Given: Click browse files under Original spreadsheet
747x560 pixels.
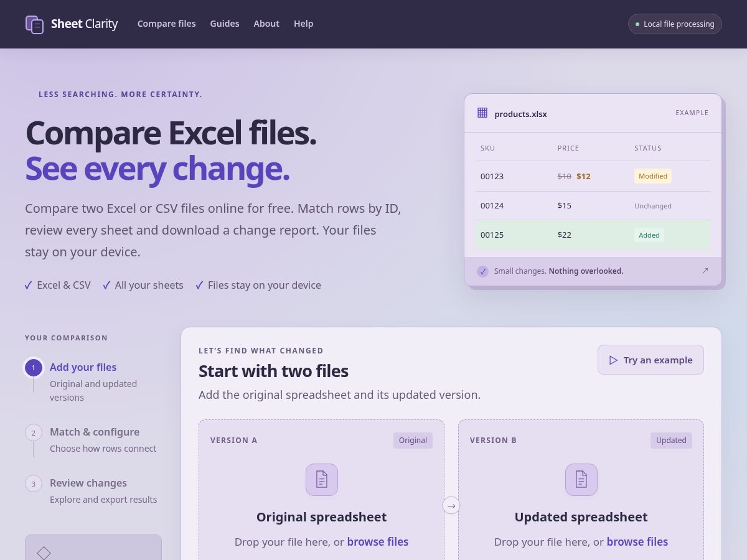Looking at the screenshot, I should tap(378, 541).
